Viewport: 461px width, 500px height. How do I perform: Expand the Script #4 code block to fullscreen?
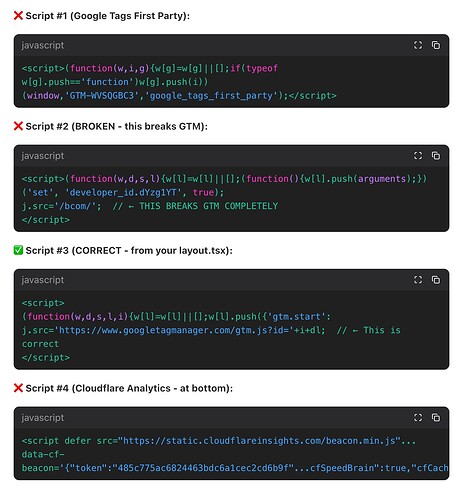point(418,417)
